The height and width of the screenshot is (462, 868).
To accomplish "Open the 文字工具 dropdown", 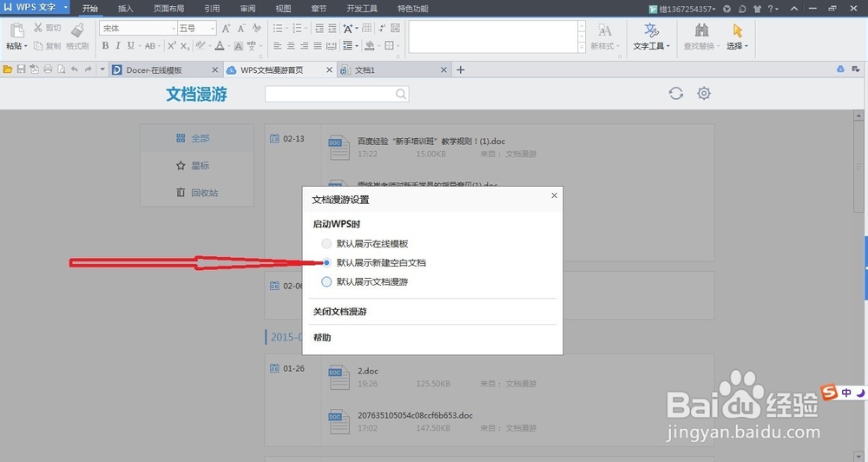I will click(x=652, y=46).
